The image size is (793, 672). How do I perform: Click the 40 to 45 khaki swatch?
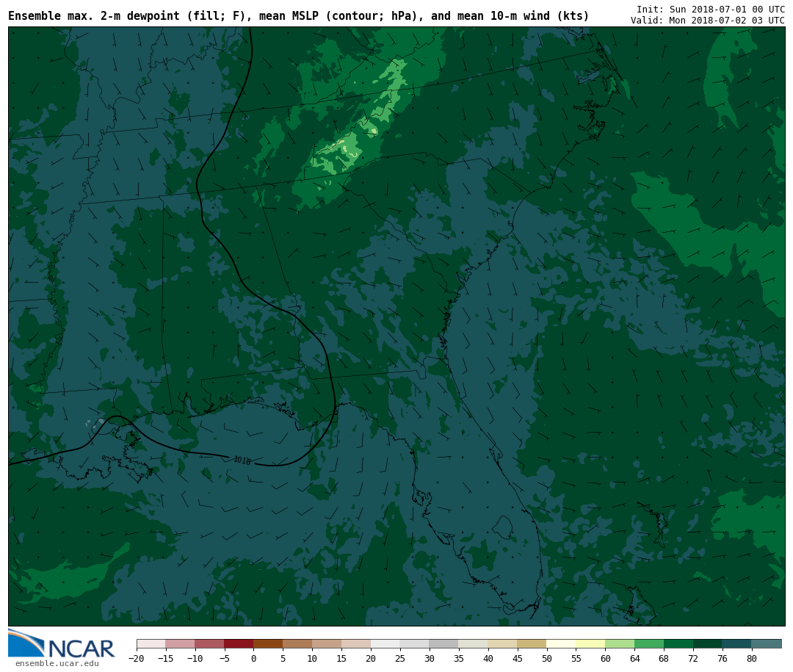(503, 644)
